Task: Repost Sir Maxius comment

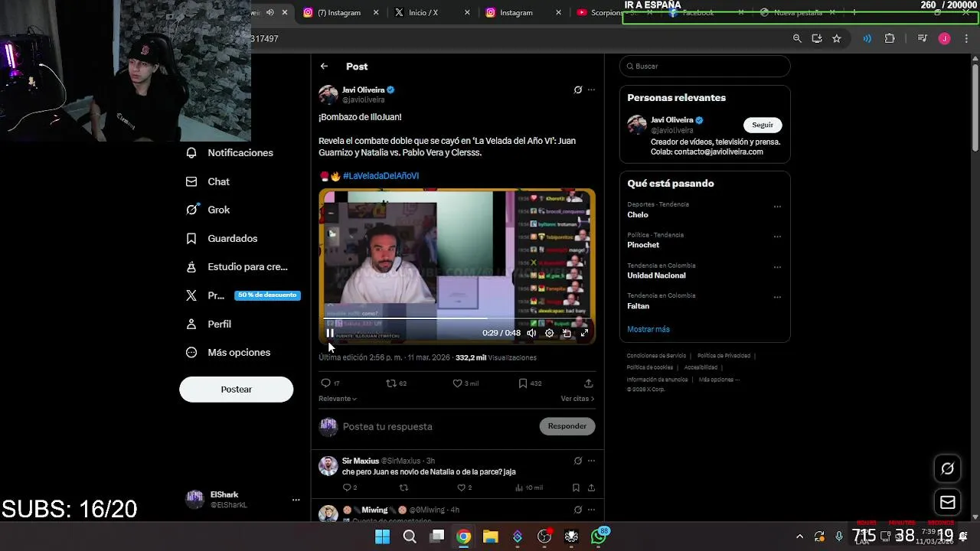Action: (x=403, y=487)
